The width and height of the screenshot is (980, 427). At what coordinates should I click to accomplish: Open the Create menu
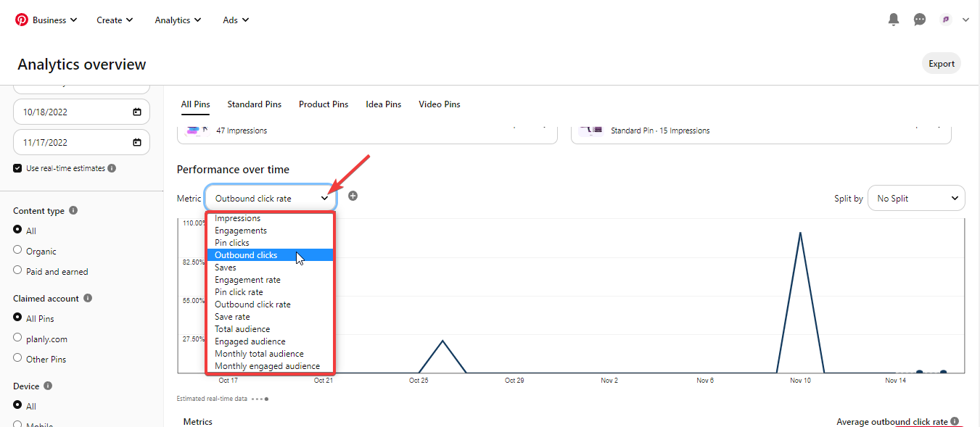pyautogui.click(x=115, y=20)
